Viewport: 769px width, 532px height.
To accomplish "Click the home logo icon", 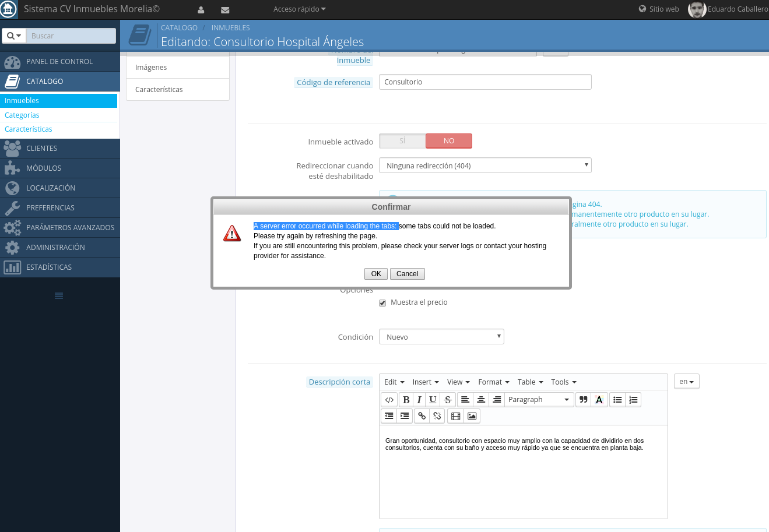I will pyautogui.click(x=8, y=9).
